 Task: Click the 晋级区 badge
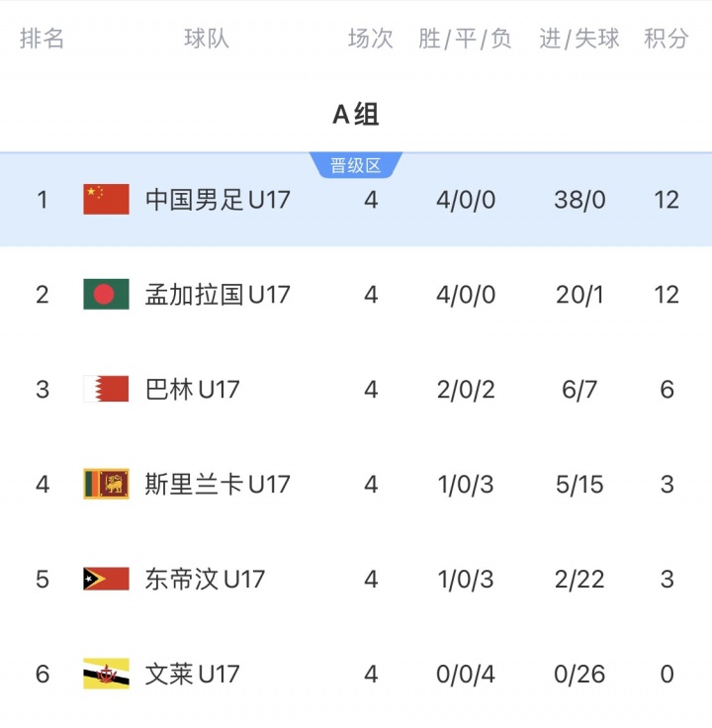356,166
